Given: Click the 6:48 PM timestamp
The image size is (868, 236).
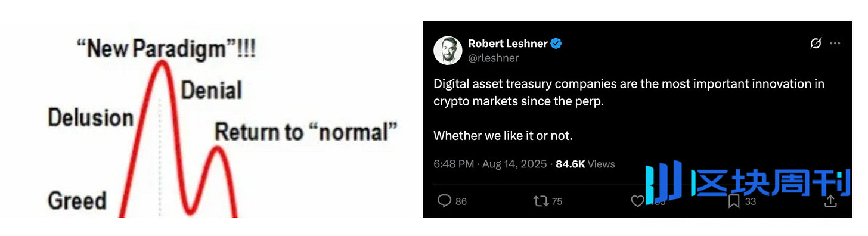Looking at the screenshot, I should point(454,164).
